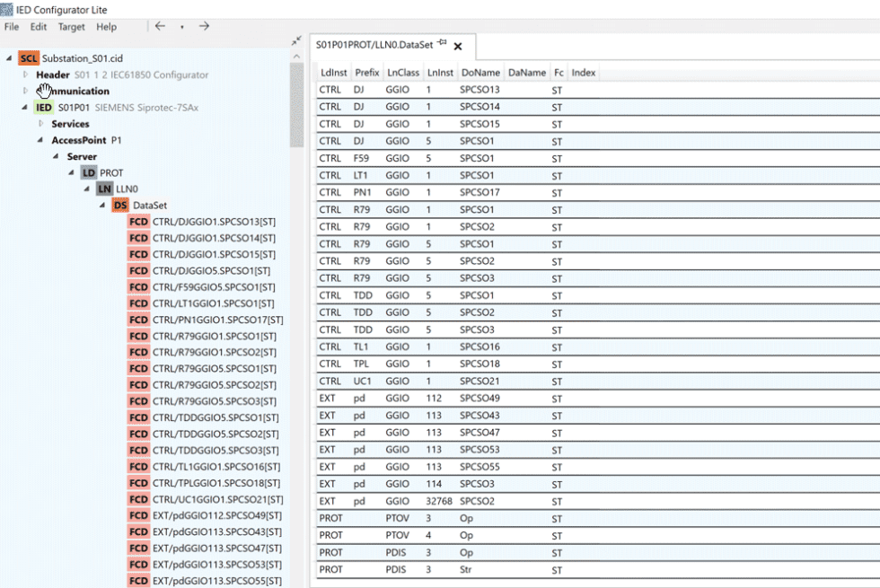Select the DS icon next to DataSet
Screen dimensions: 880x588
(120, 205)
